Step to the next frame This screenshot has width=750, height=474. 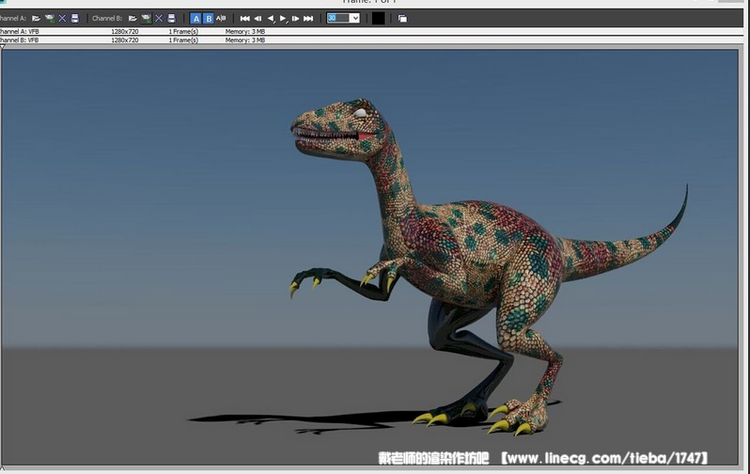click(296, 19)
